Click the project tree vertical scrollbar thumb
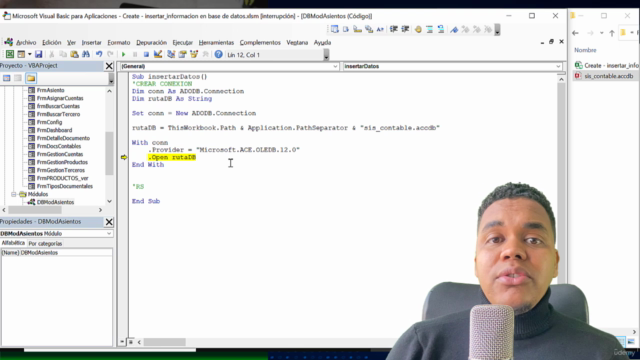640x360 pixels. click(x=109, y=153)
